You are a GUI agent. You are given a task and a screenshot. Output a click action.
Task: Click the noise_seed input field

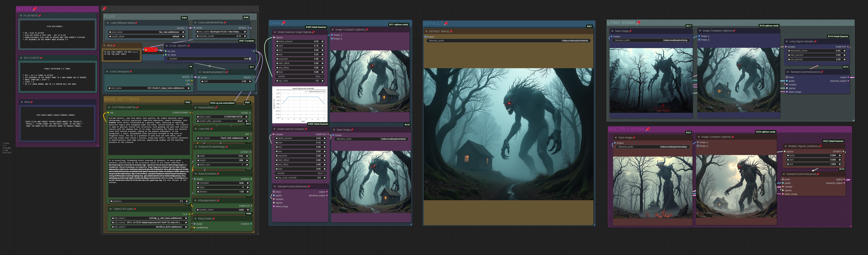[x=223, y=117]
